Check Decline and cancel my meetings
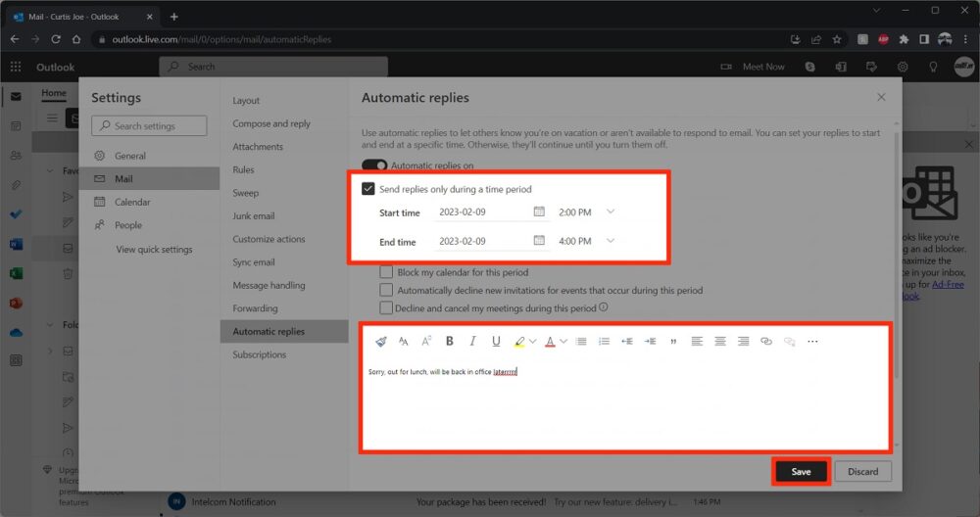The width and height of the screenshot is (980, 517). [386, 307]
